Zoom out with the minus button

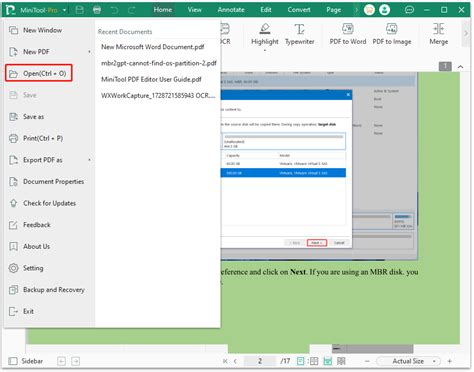tap(367, 361)
